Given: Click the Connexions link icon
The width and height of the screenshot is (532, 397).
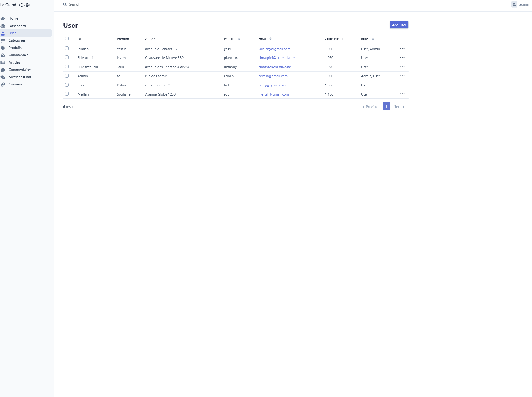Looking at the screenshot, I should tap(3, 85).
